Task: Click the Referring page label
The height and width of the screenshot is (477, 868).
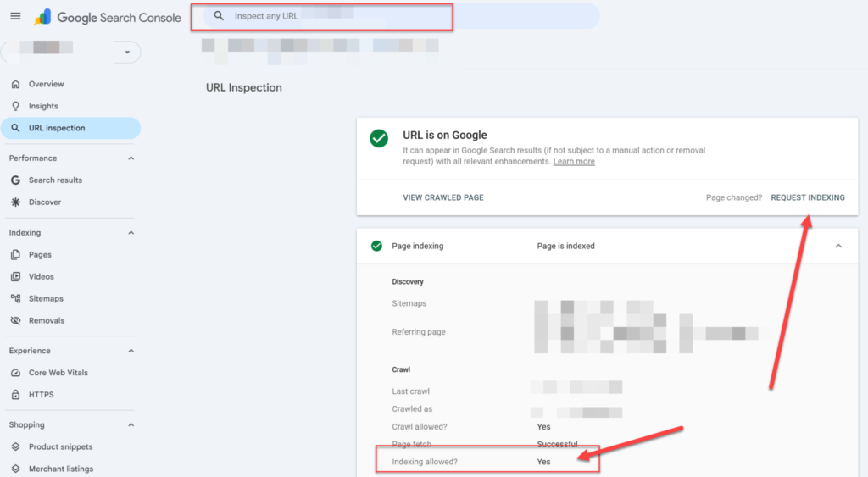Action: 419,332
